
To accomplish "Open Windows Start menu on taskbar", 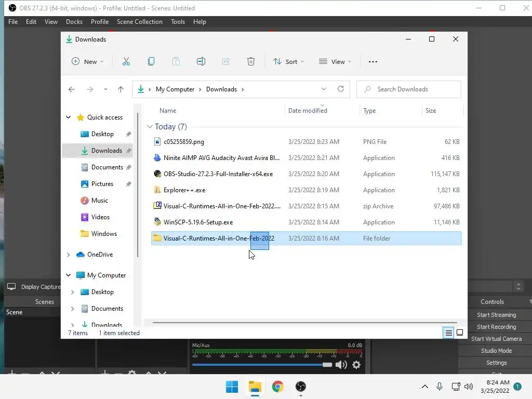I will (232, 387).
